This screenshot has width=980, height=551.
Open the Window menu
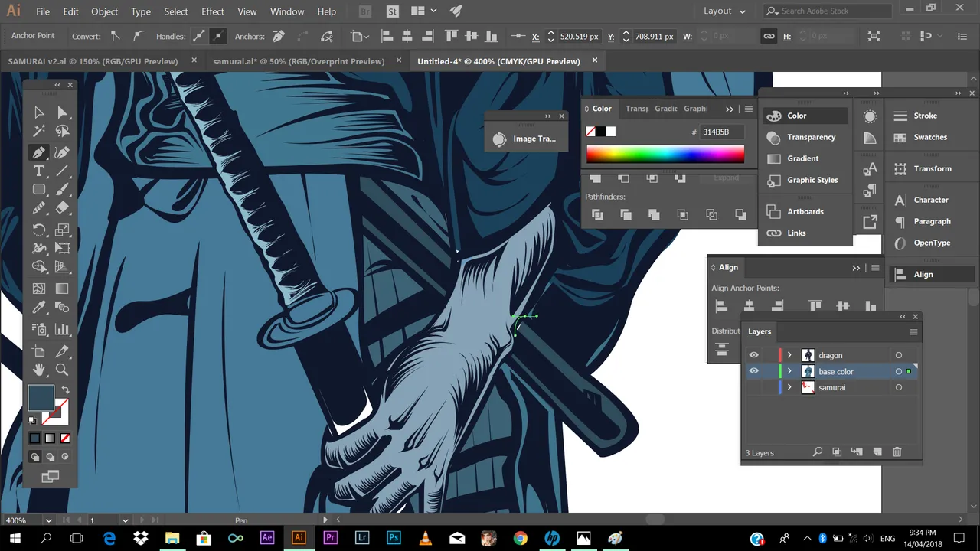(x=287, y=11)
